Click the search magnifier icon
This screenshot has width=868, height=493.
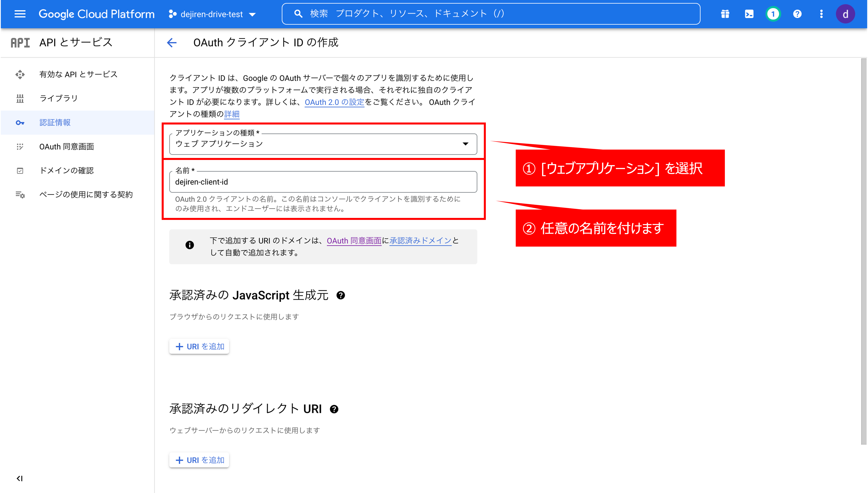[298, 14]
